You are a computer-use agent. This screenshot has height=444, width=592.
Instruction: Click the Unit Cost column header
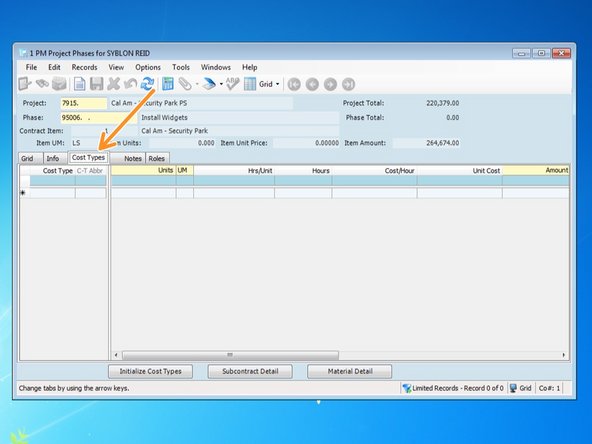[x=460, y=171]
